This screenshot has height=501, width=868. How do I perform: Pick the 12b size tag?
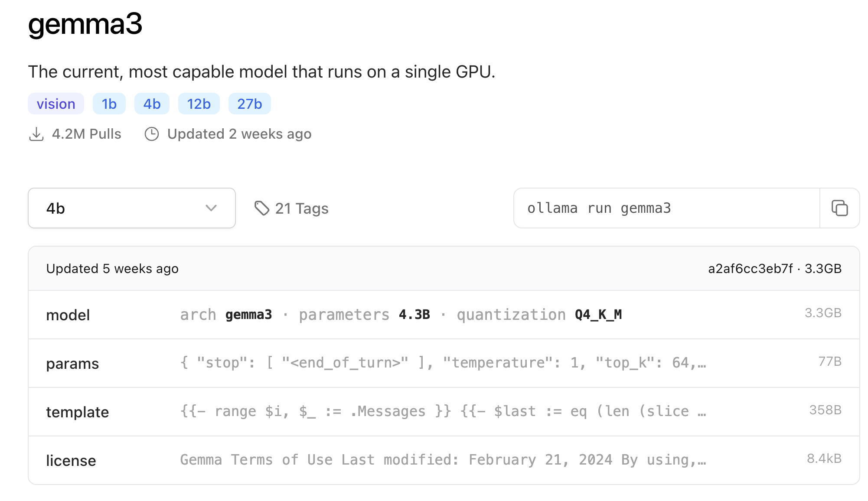(199, 104)
